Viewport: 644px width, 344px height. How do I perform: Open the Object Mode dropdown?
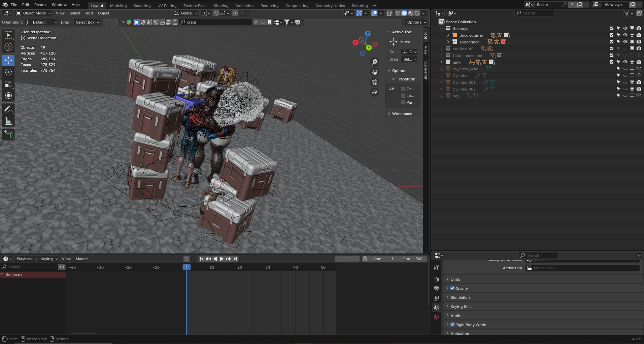[x=34, y=13]
